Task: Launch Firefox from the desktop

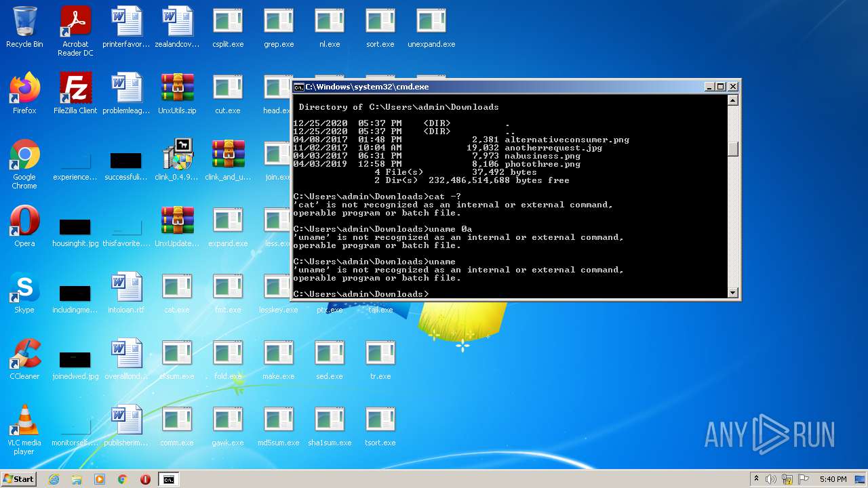Action: pyautogui.click(x=24, y=94)
